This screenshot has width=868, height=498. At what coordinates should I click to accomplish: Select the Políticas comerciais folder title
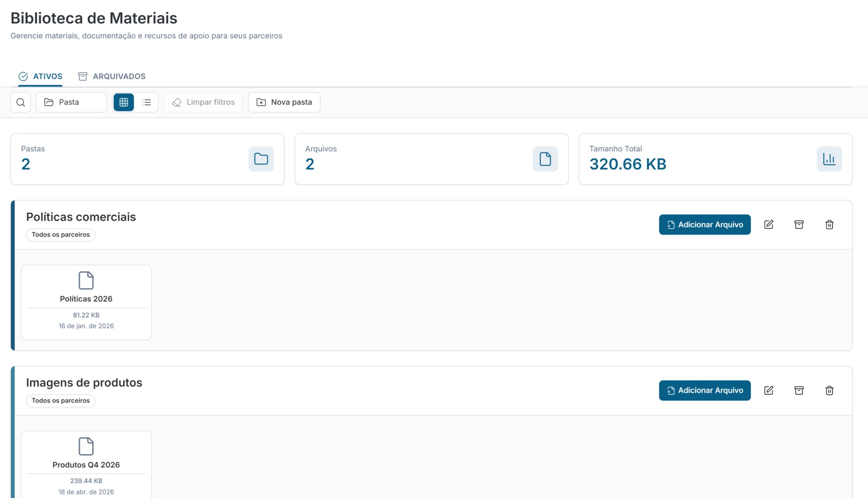tap(81, 217)
